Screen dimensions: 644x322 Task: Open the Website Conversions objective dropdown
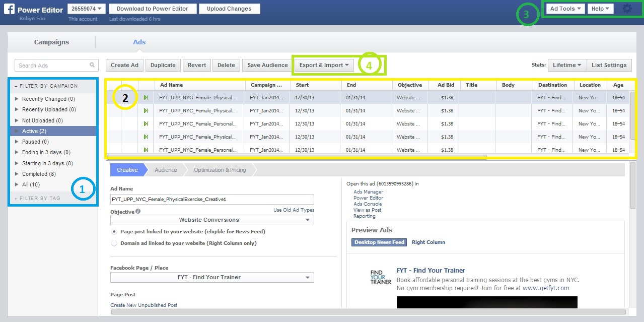pos(212,220)
